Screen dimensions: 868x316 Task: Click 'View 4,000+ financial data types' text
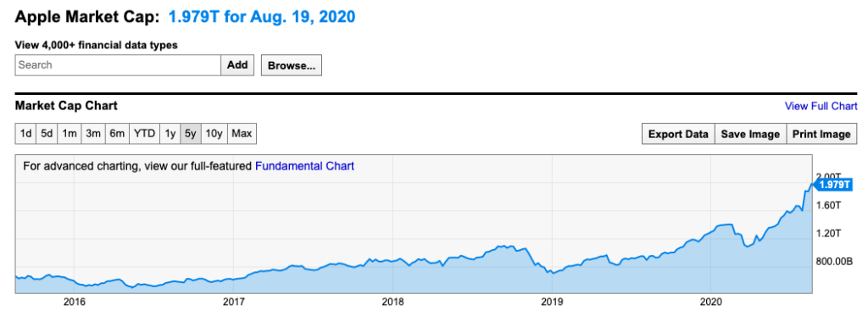(x=97, y=46)
